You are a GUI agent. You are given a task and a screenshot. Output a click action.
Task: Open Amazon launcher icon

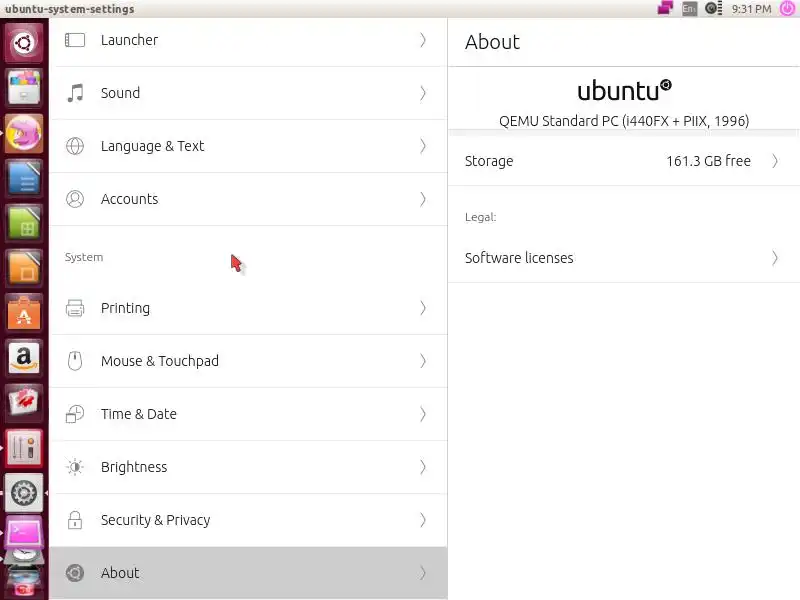pos(24,358)
